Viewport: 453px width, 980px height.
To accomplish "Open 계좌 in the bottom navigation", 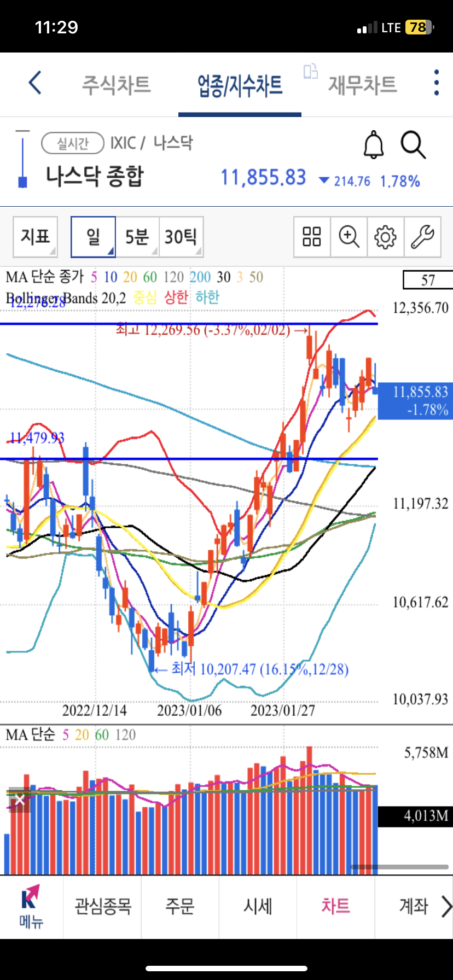I will point(414,906).
